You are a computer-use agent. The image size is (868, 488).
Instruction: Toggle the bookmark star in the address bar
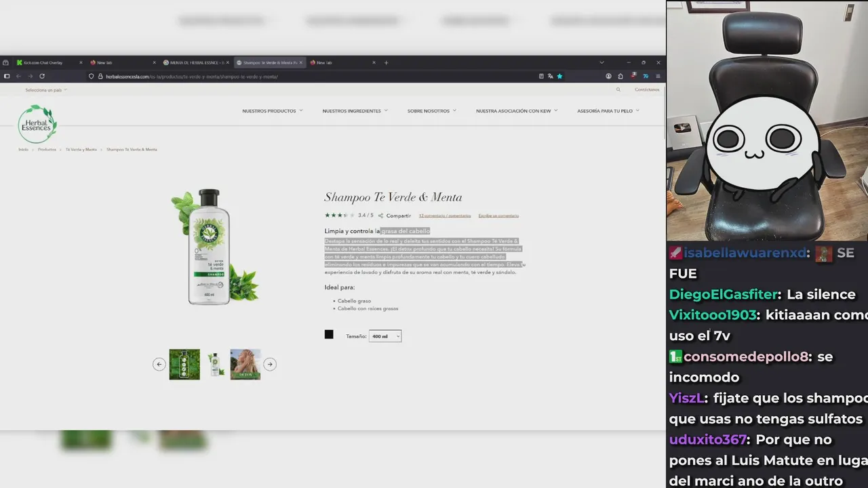point(559,77)
